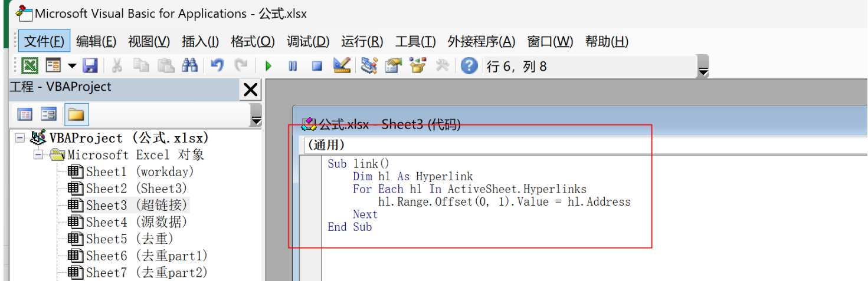868x281 pixels.
Task: Open the Project Explorer icon
Action: click(369, 65)
